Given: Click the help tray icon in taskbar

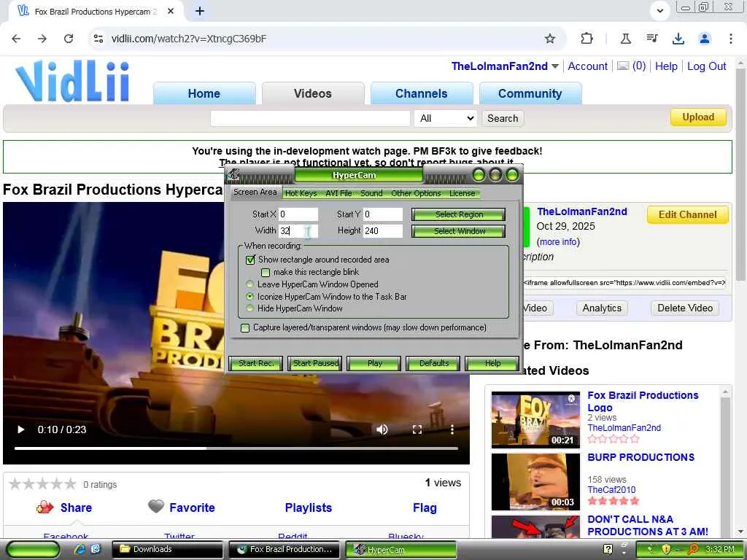Looking at the screenshot, I should tap(608, 549).
